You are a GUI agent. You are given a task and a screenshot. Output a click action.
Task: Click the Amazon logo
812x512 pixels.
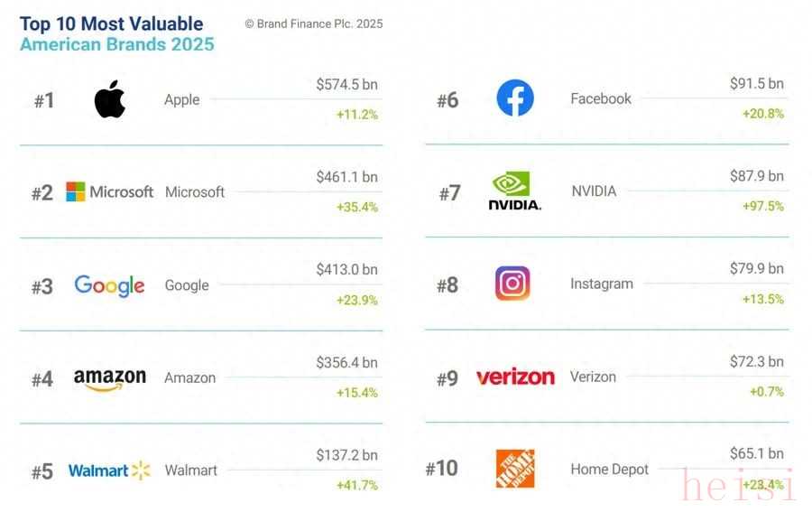[x=109, y=379]
